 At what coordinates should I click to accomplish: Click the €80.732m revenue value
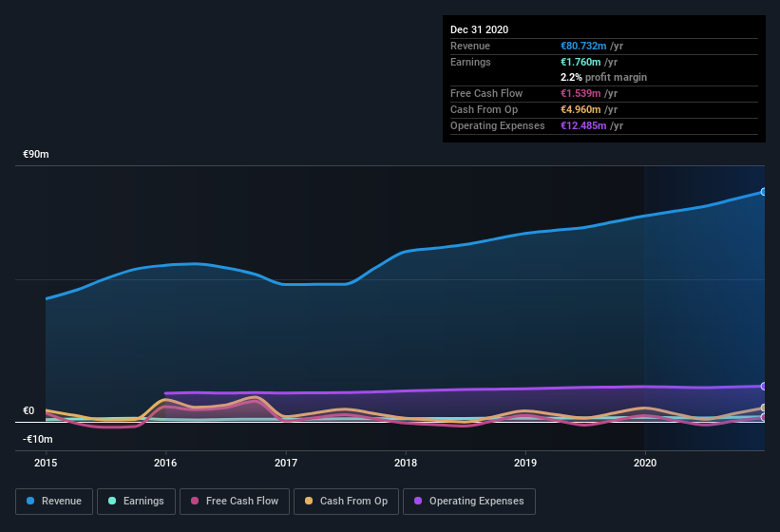pos(583,46)
